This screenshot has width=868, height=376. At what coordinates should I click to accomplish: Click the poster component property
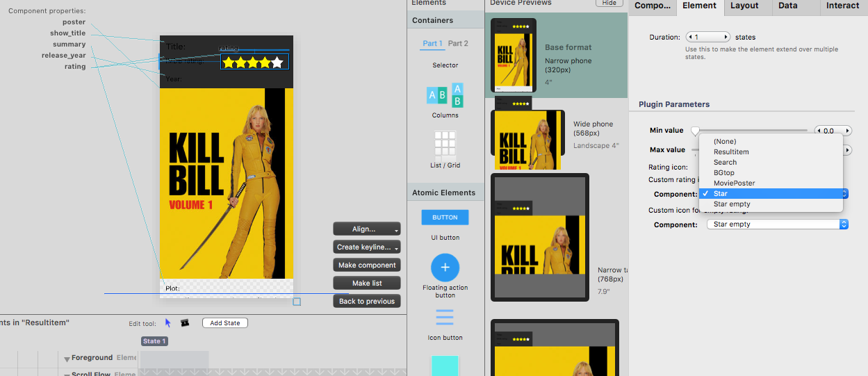pyautogui.click(x=74, y=22)
